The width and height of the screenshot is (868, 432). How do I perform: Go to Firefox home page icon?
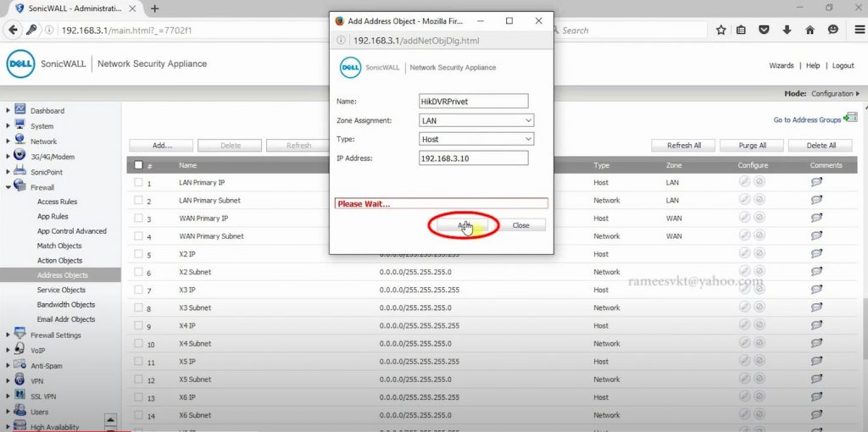810,30
